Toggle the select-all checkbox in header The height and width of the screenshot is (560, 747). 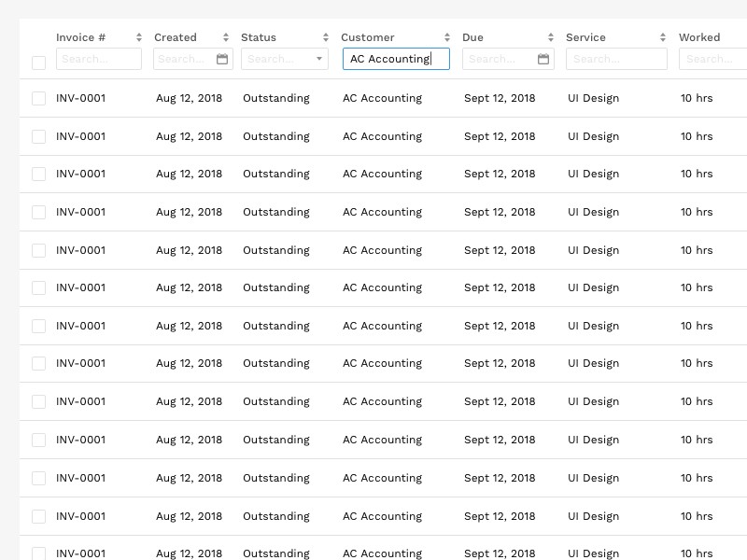(38, 63)
